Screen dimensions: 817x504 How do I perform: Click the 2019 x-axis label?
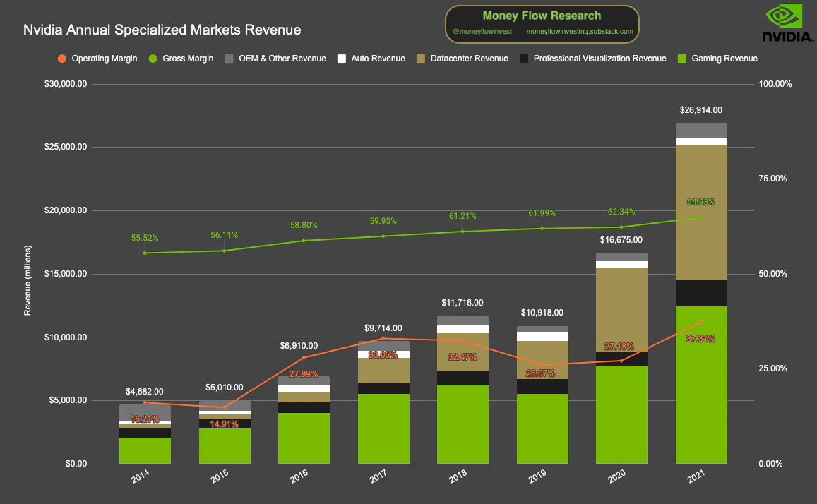coord(537,476)
